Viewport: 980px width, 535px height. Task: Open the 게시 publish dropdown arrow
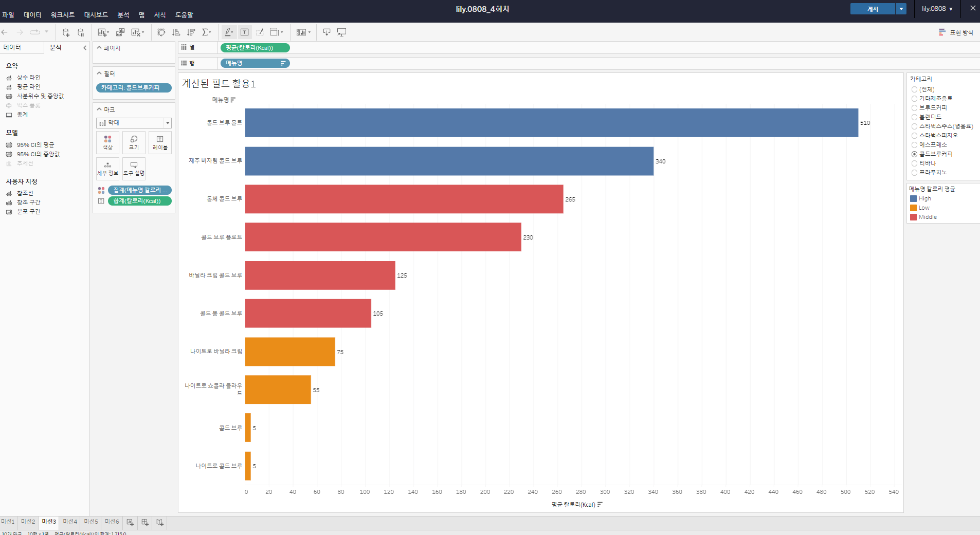901,9
